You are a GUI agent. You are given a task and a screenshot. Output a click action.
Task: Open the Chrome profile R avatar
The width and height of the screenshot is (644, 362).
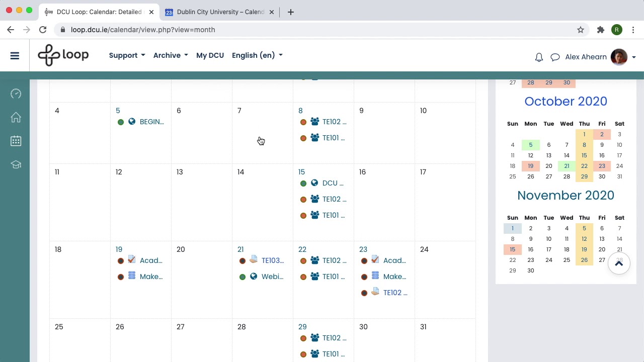point(617,30)
